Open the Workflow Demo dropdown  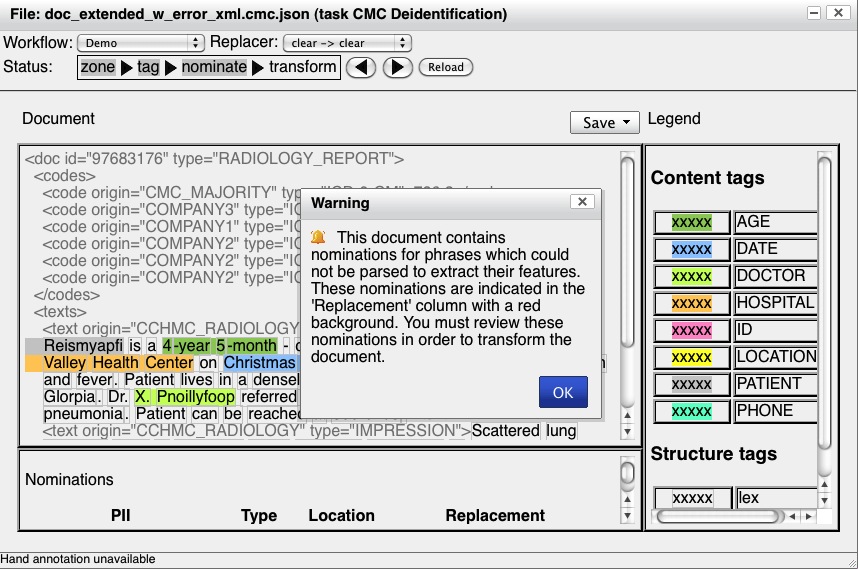[140, 43]
